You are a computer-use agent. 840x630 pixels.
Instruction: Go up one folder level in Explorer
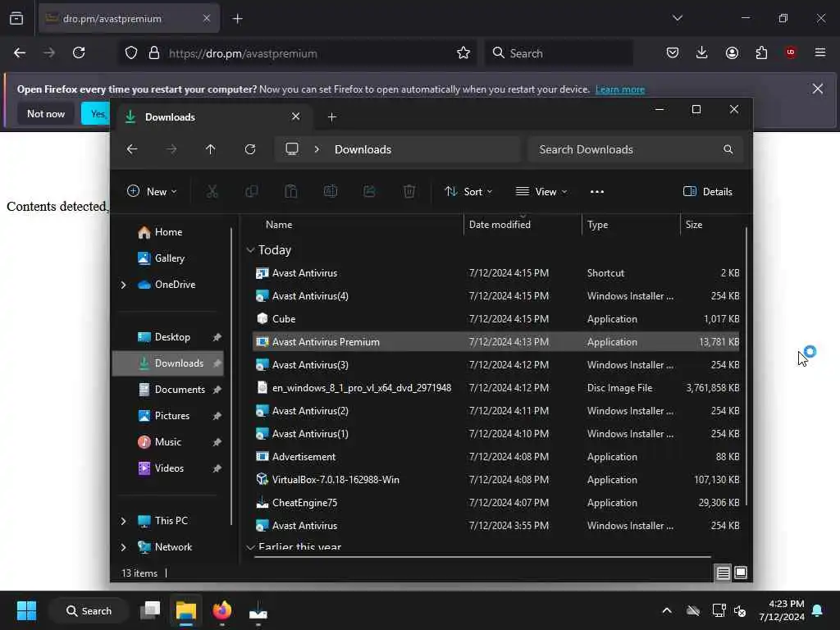click(x=211, y=149)
